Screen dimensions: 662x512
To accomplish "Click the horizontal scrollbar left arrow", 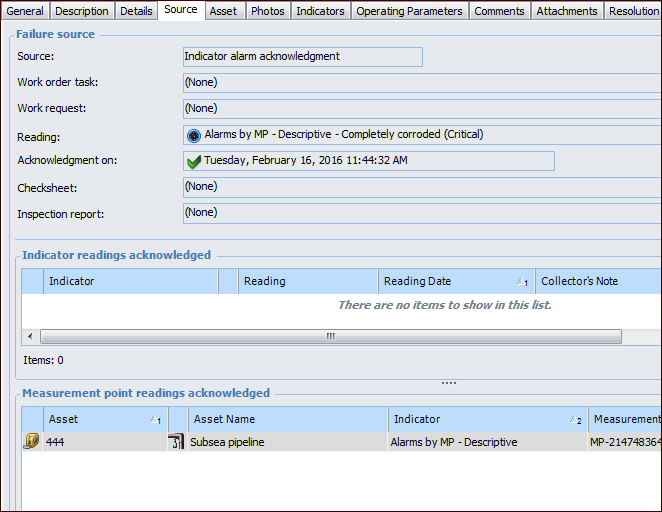I will [30, 336].
